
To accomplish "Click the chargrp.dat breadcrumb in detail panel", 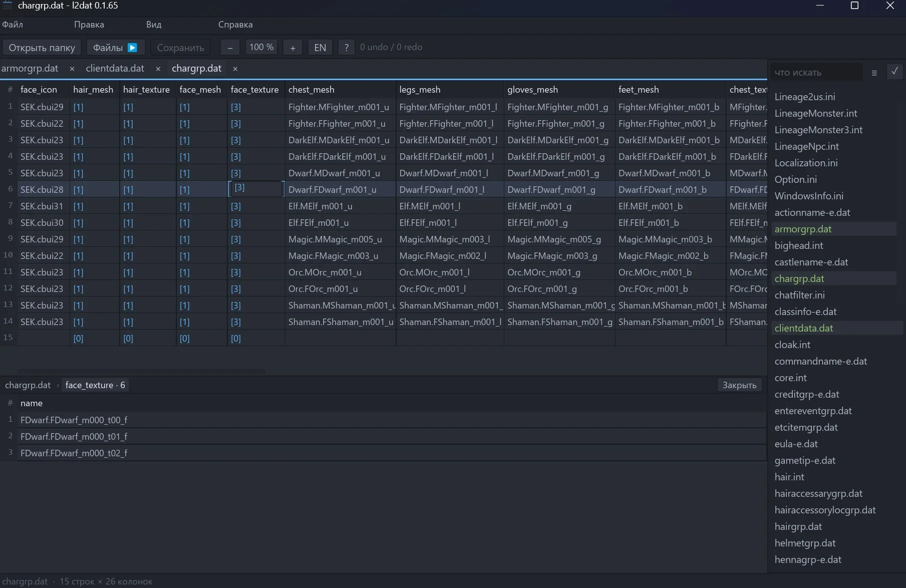I will pyautogui.click(x=28, y=385).
